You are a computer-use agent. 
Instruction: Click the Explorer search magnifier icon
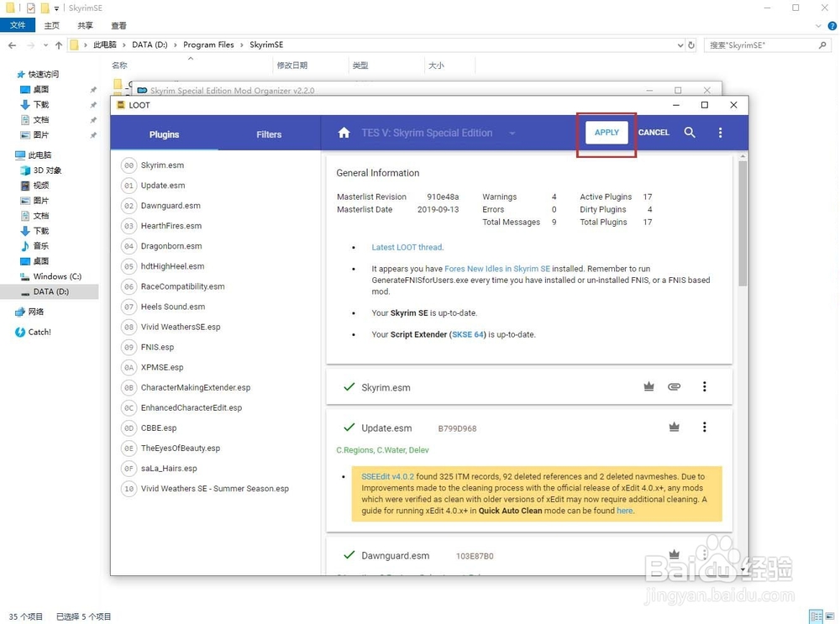pyautogui.click(x=822, y=45)
